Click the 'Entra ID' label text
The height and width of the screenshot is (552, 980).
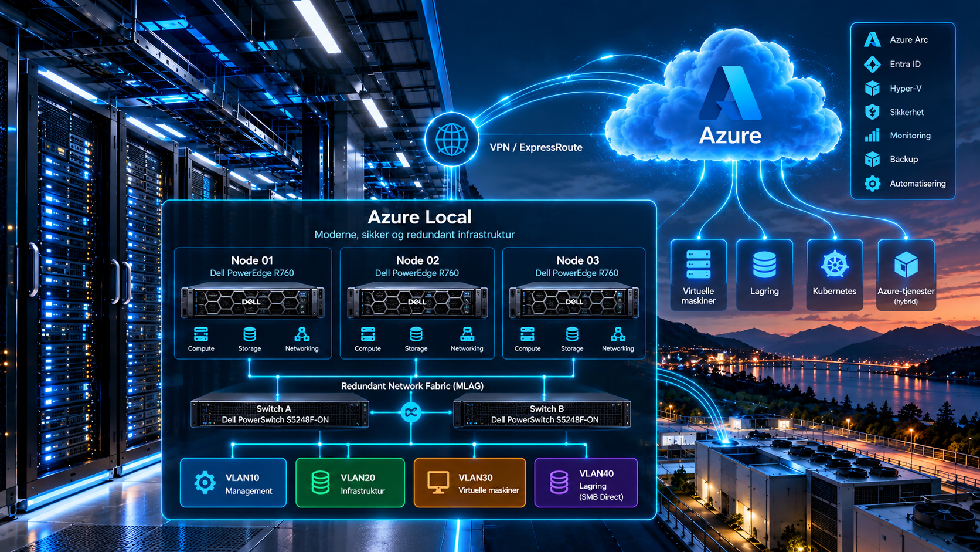pos(905,64)
